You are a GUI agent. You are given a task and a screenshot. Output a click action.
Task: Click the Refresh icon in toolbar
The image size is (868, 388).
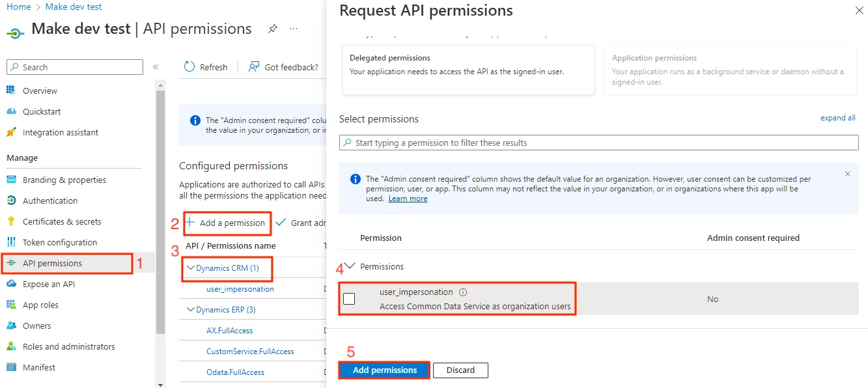pyautogui.click(x=189, y=67)
